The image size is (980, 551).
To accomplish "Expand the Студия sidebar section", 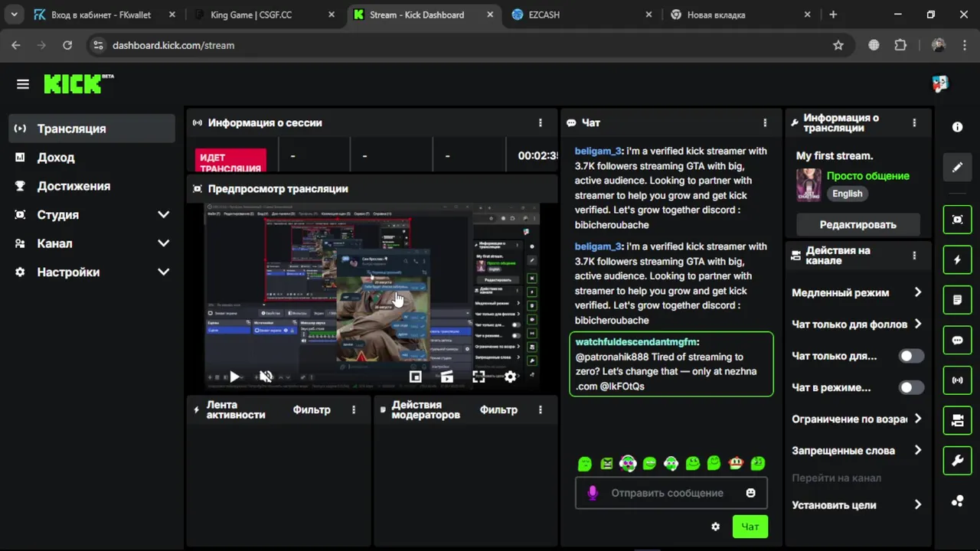I will click(163, 215).
